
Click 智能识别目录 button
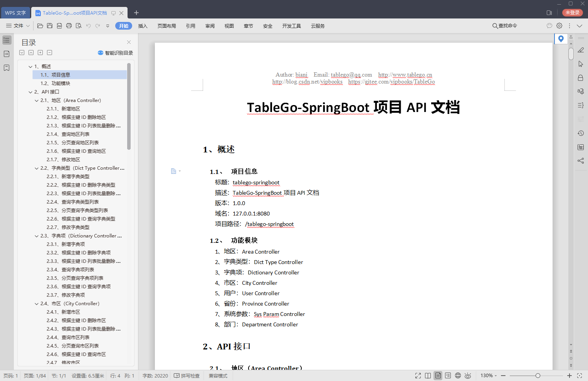point(115,53)
